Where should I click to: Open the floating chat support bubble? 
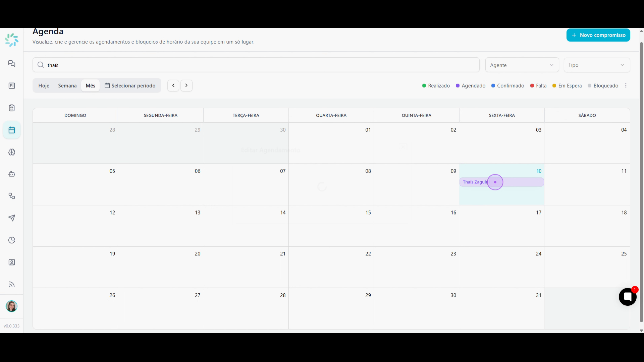(628, 297)
